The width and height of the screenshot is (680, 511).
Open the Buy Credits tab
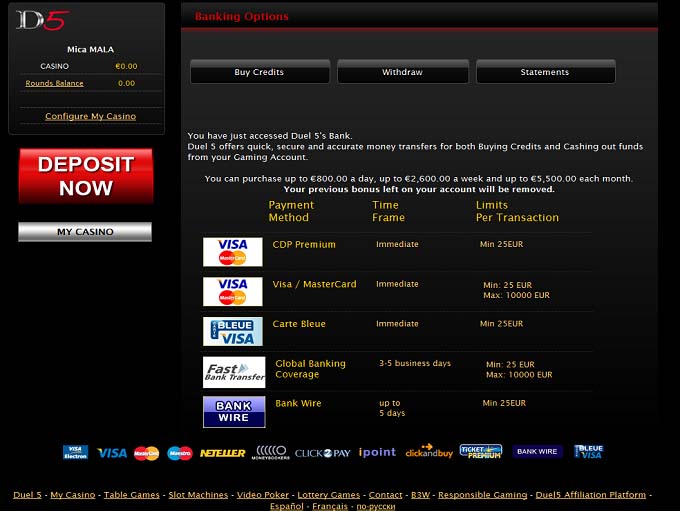259,72
